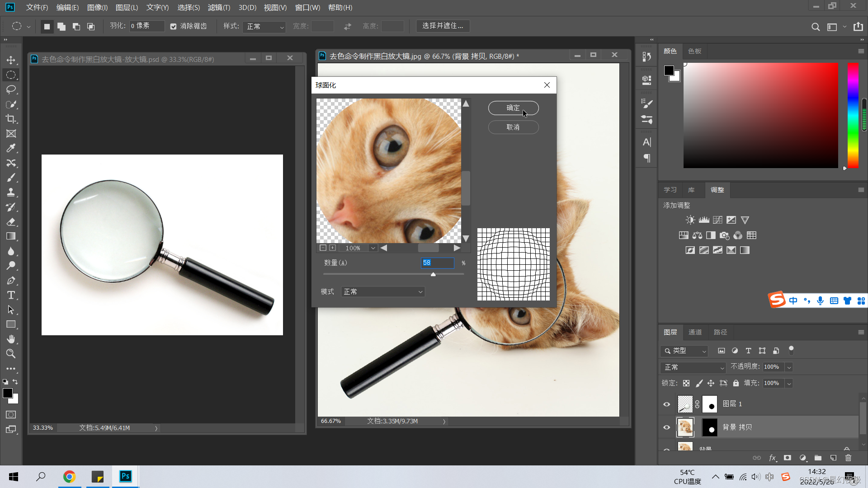
Task: Hide Layer 1 visibility eye
Action: tap(666, 404)
